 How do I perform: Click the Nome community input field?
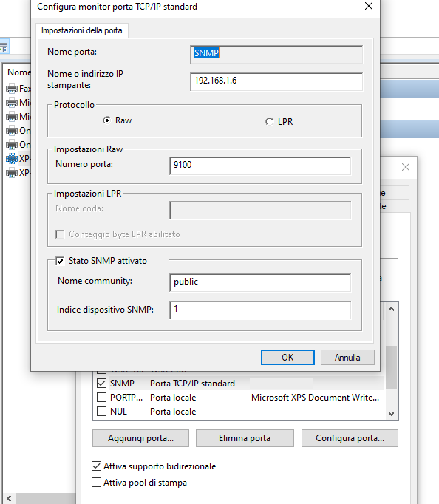click(x=260, y=282)
